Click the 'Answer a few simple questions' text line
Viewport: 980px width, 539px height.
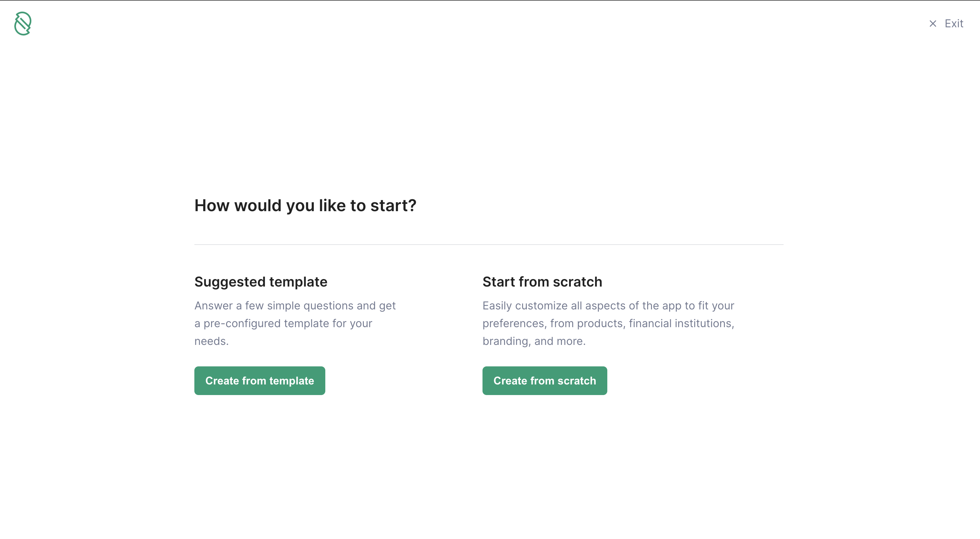click(x=295, y=306)
